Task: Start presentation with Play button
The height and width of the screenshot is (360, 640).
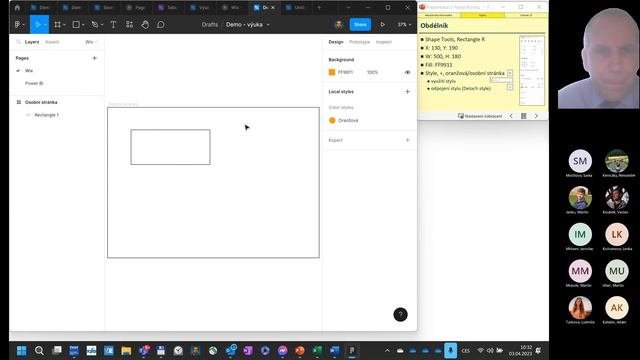Action: 382,24
